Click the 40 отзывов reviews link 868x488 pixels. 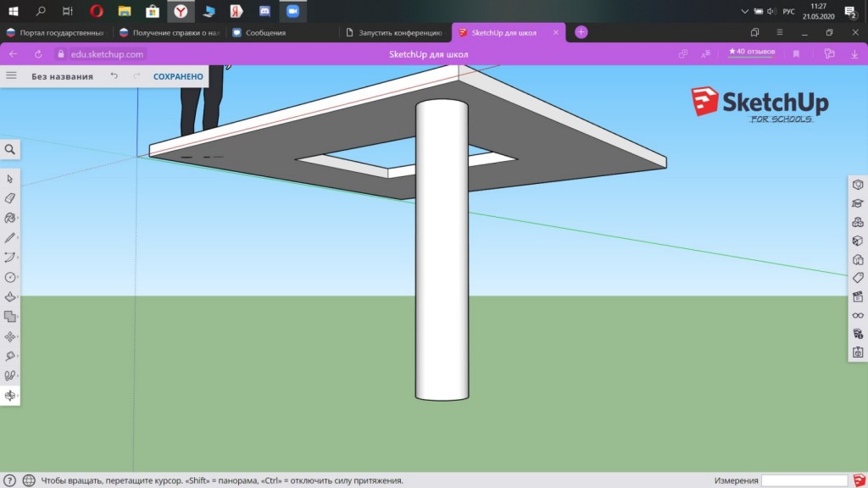(750, 52)
